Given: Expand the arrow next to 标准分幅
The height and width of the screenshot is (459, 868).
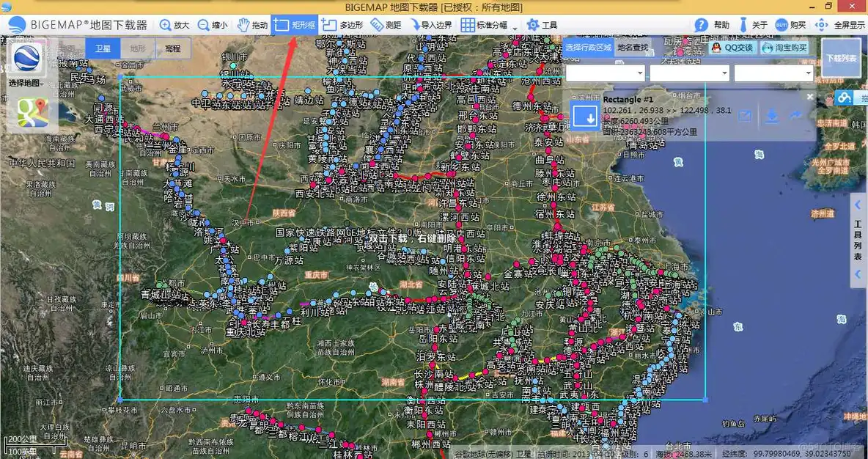Looking at the screenshot, I should click(515, 28).
